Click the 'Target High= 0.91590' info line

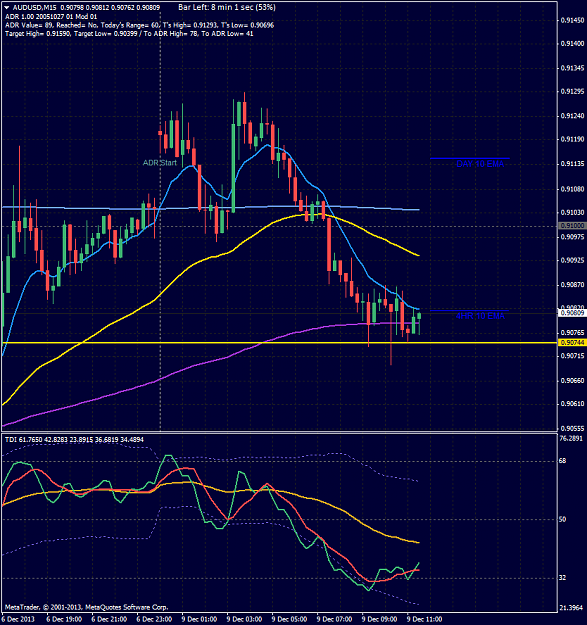click(x=129, y=33)
